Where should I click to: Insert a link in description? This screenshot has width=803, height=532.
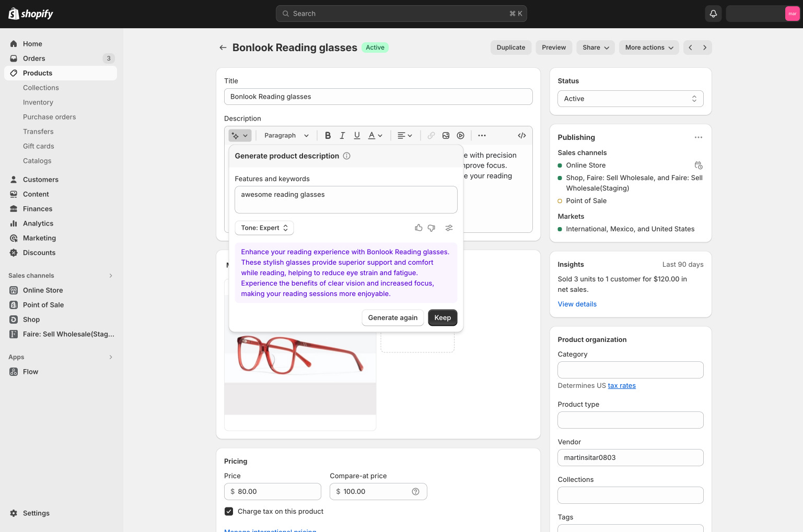pyautogui.click(x=431, y=136)
